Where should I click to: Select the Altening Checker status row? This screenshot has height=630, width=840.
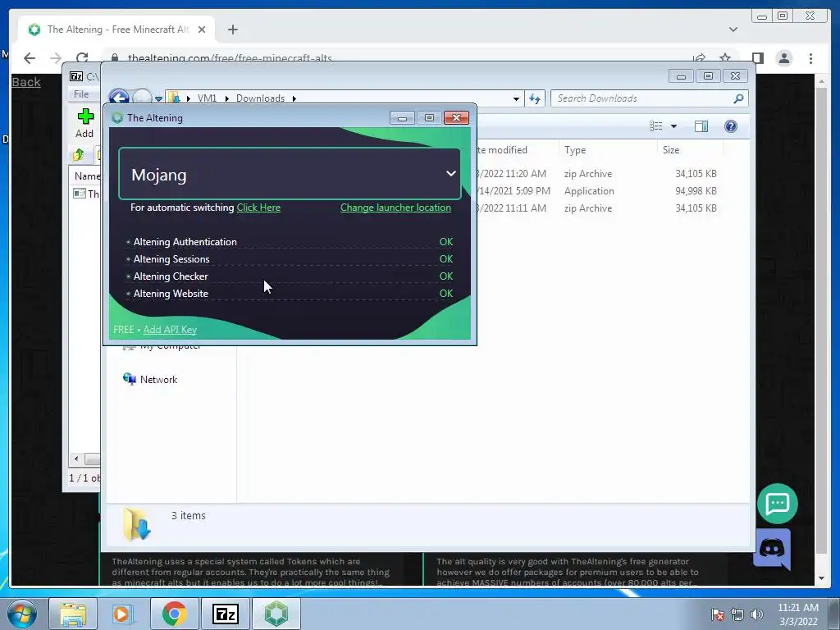tap(290, 276)
